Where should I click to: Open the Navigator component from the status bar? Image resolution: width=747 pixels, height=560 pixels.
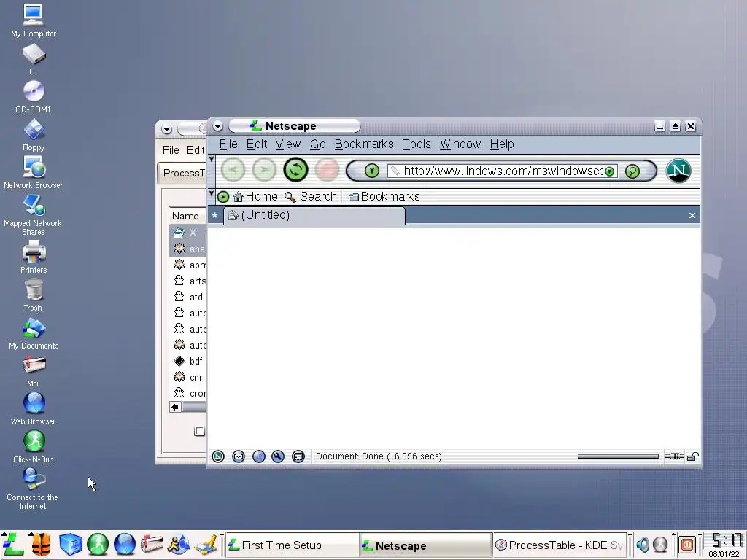click(x=217, y=456)
